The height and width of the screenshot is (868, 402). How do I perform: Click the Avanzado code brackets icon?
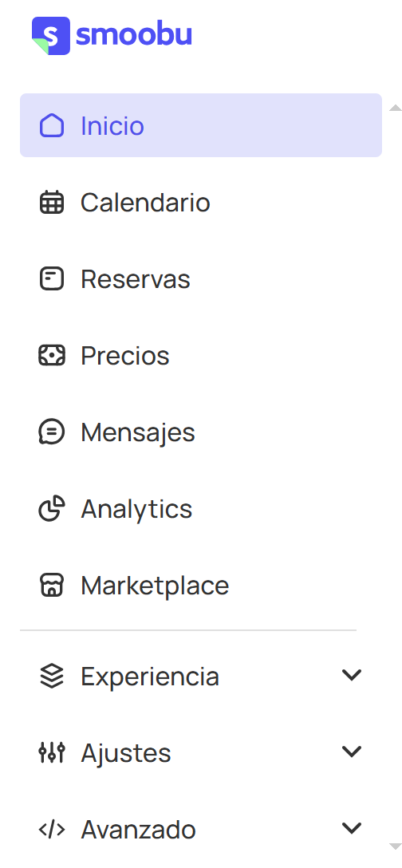(x=52, y=829)
